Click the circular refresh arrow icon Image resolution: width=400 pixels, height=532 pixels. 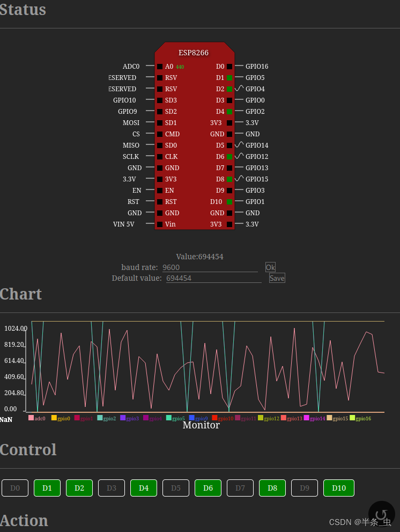pos(381,514)
